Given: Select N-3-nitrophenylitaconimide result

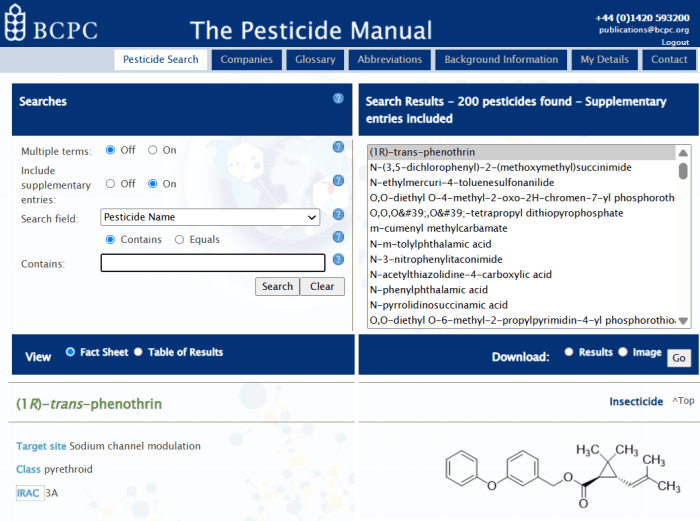Looking at the screenshot, I should [522, 259].
